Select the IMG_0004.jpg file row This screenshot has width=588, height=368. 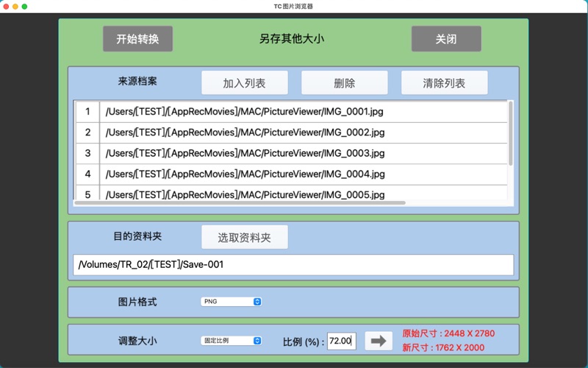tap(245, 174)
